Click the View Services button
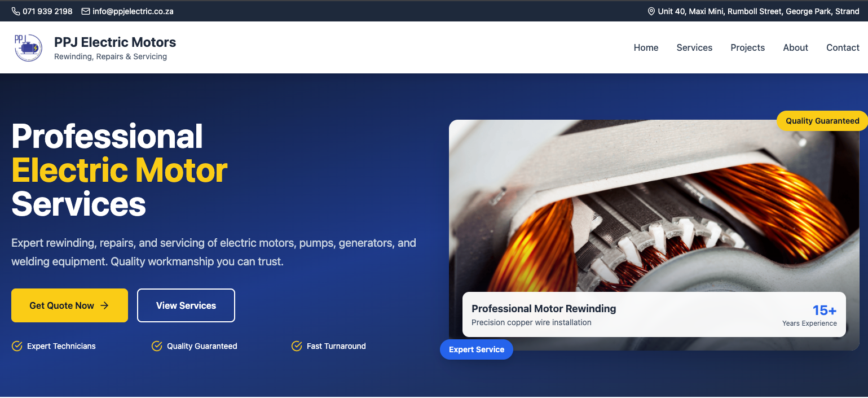 click(186, 305)
